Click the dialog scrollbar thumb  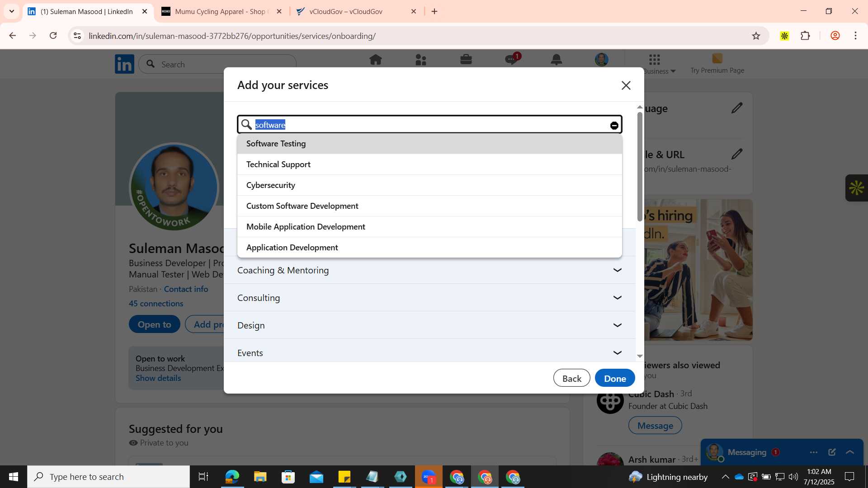point(639,167)
